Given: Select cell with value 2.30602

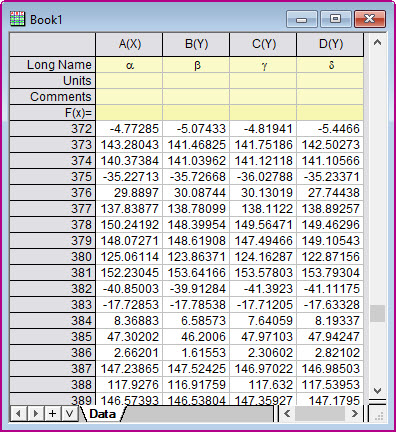Looking at the screenshot, I should (x=263, y=353).
